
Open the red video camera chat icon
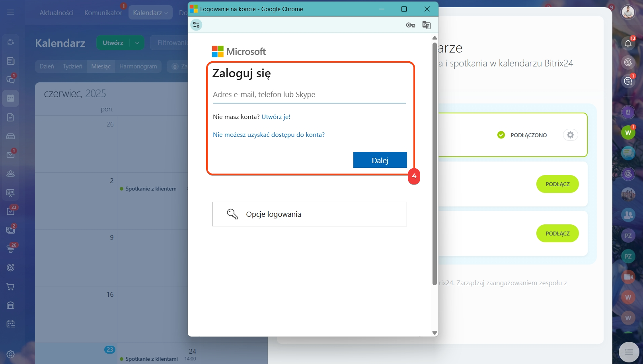pyautogui.click(x=628, y=276)
